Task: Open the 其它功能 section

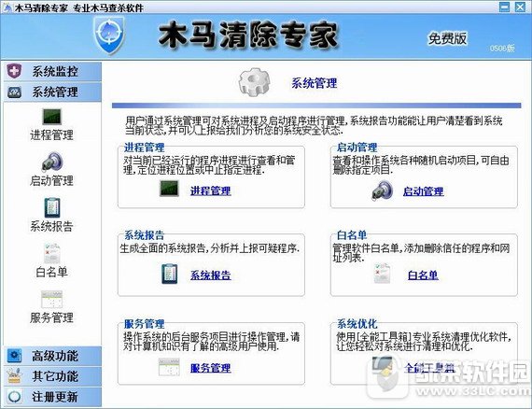Action: (52, 376)
